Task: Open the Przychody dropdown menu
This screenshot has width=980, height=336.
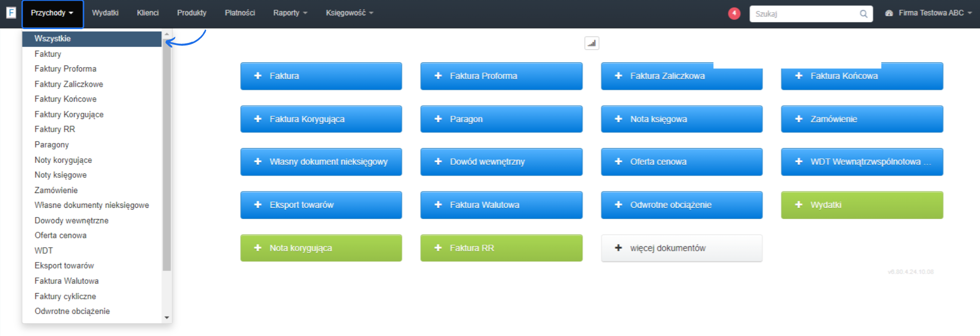Action: [52, 13]
